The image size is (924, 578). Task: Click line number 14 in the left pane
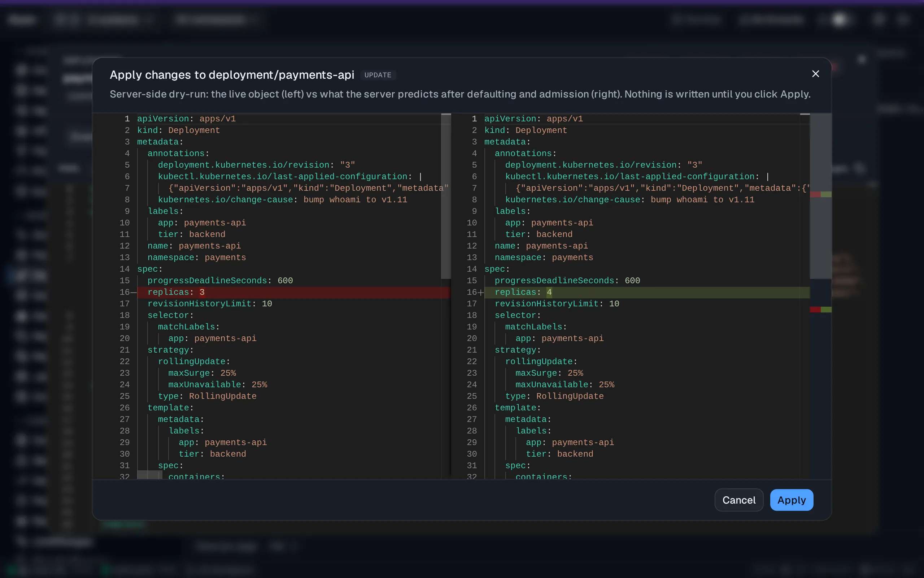click(125, 269)
